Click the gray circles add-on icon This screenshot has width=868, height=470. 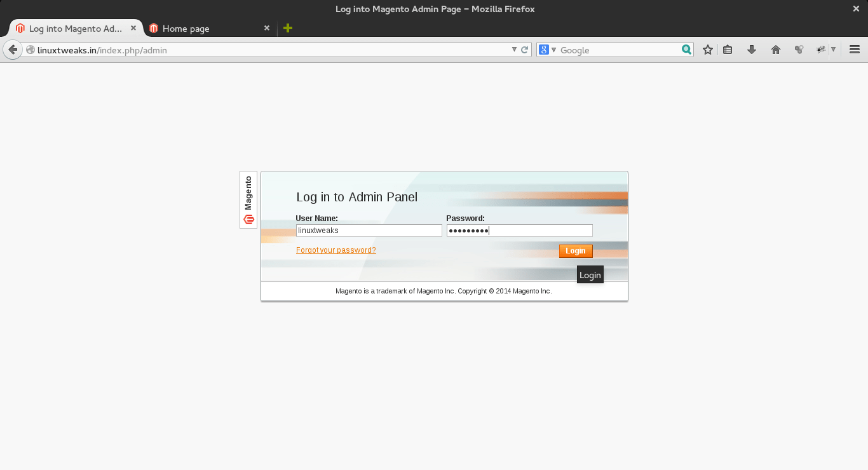click(799, 50)
